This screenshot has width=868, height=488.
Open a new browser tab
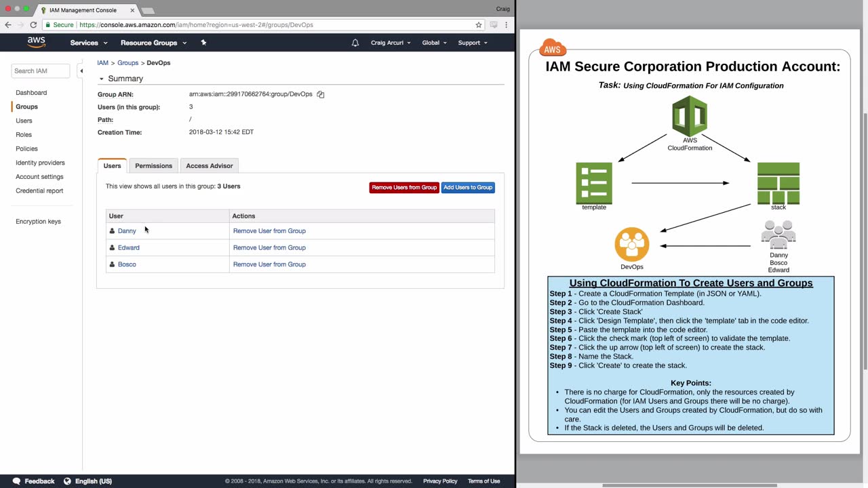click(x=148, y=11)
